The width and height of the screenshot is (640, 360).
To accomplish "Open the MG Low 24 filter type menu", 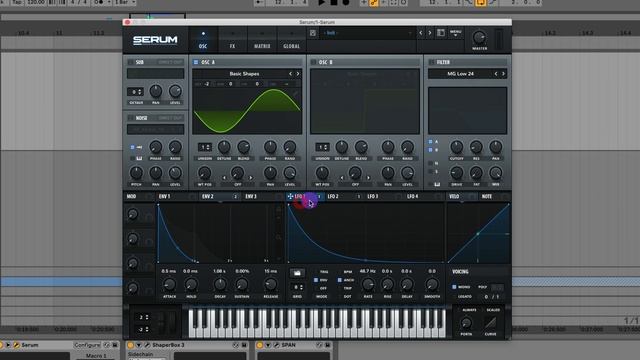I will [460, 74].
